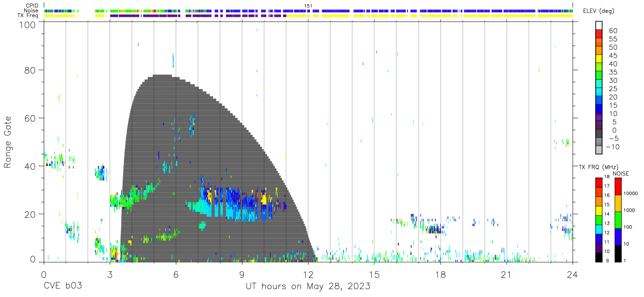
Task: Select x-axis tick label '12'
Action: [x=308, y=274]
